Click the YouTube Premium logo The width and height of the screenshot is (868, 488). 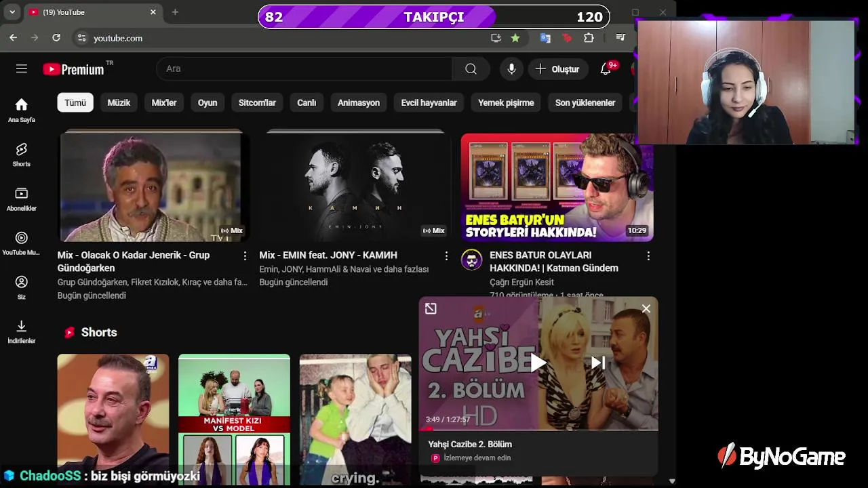click(x=73, y=69)
